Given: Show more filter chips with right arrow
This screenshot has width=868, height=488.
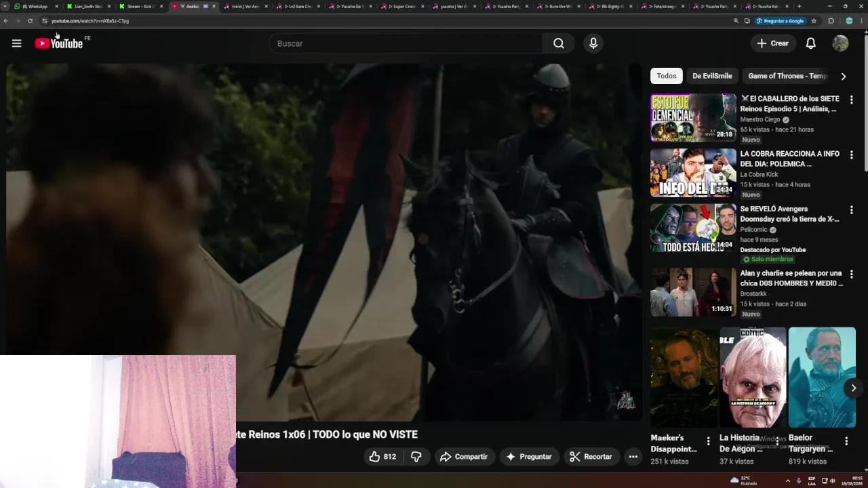Looking at the screenshot, I should (x=844, y=77).
